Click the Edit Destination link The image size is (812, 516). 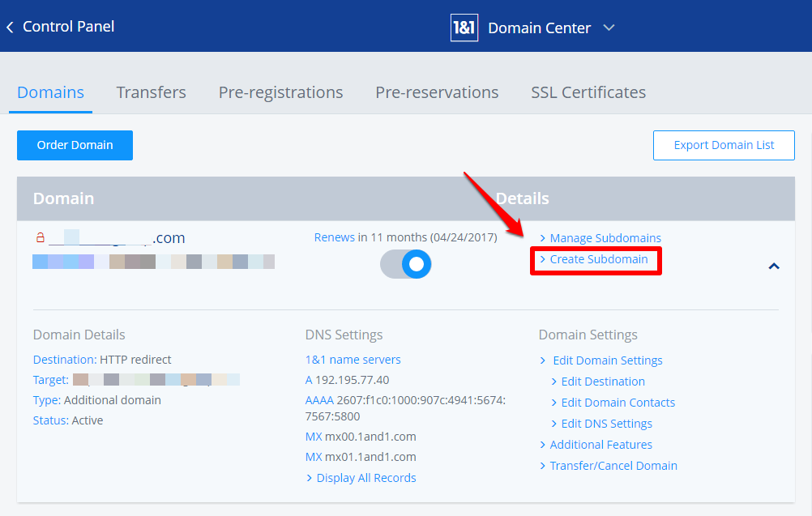[603, 382]
